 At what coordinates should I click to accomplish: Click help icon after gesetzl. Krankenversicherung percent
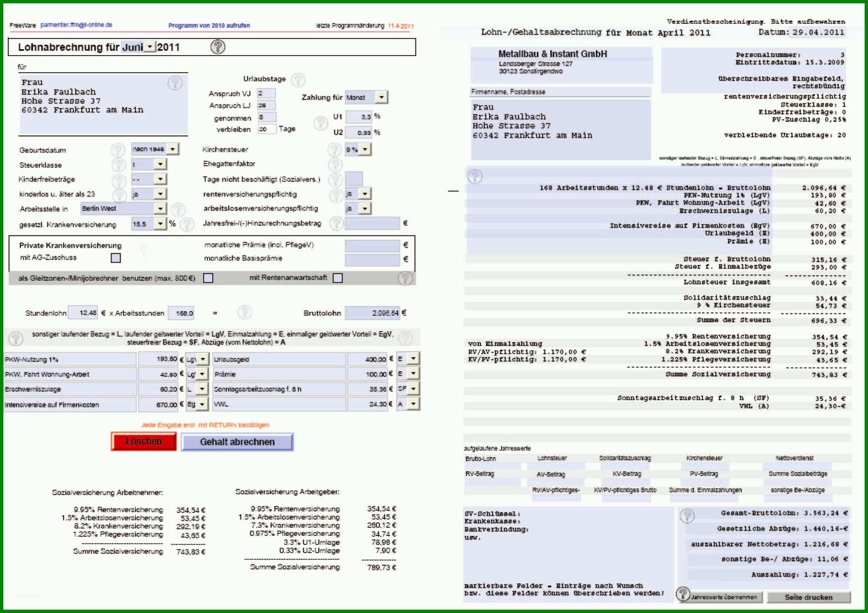click(187, 224)
